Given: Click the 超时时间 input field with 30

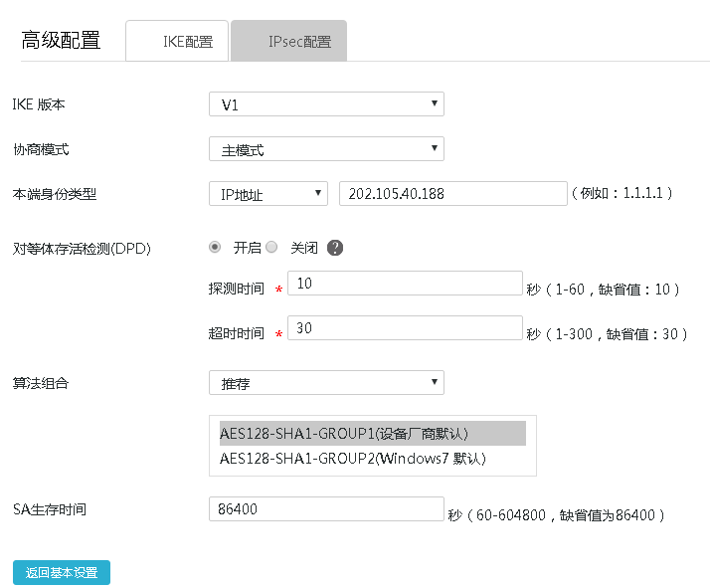Looking at the screenshot, I should (x=406, y=328).
